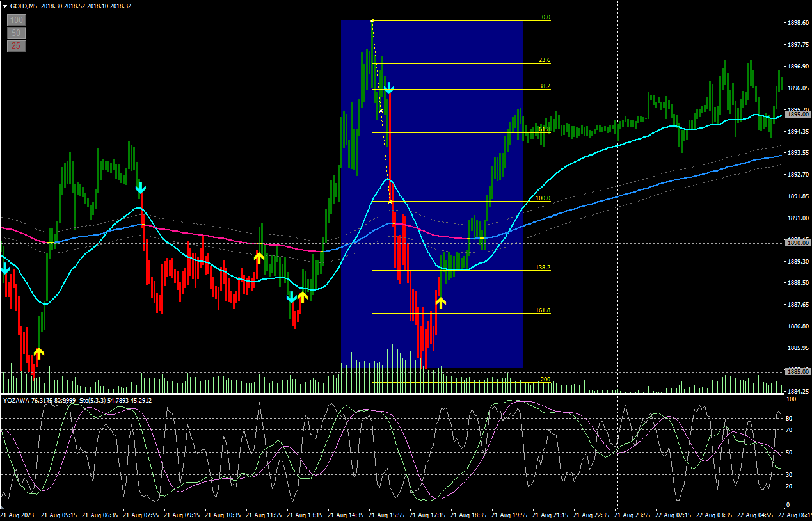Toggle the red 25 button
812x521 pixels.
click(x=17, y=45)
